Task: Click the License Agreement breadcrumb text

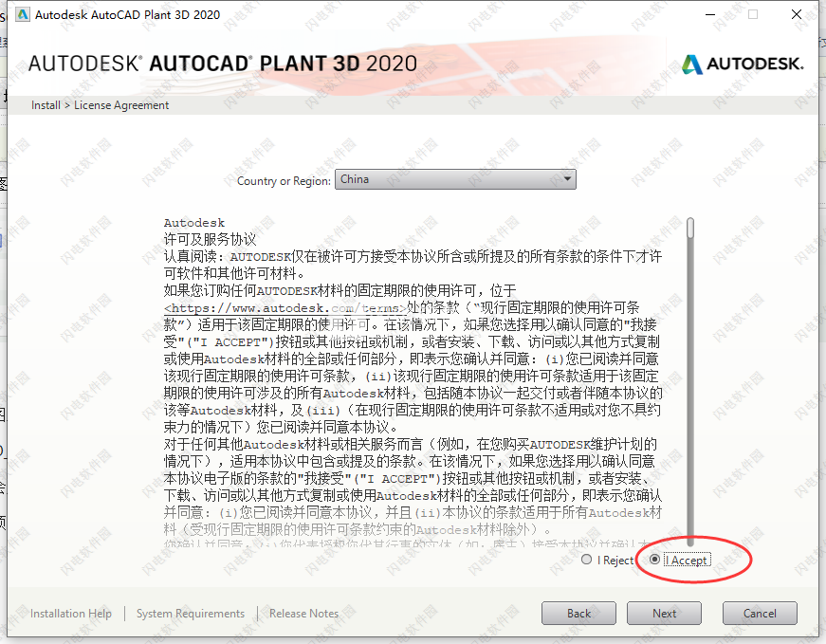Action: click(x=121, y=105)
